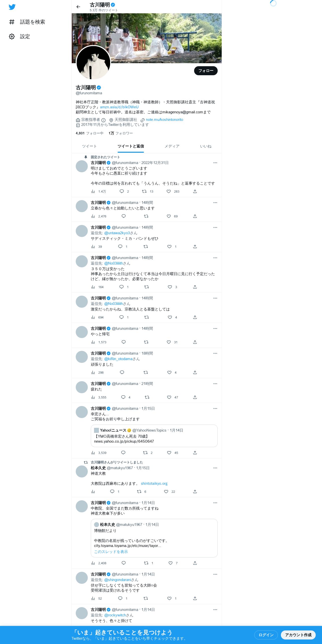Open the 設定 gear icon

(x=12, y=37)
